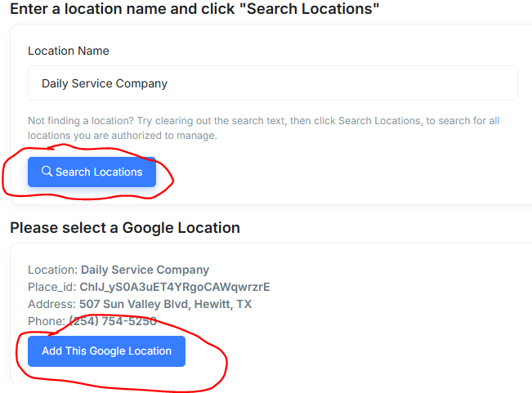Click the "Location:" label in result
Screen dimensions: 532x393
(52, 270)
